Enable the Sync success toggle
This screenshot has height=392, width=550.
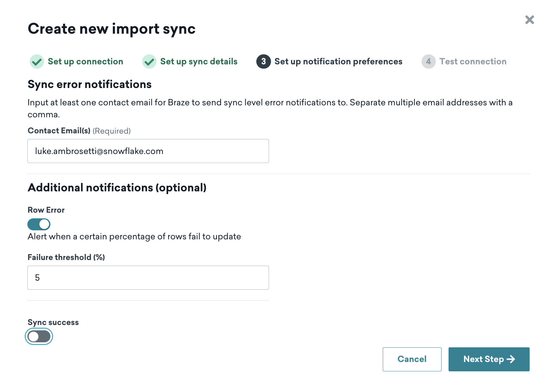[x=39, y=337]
